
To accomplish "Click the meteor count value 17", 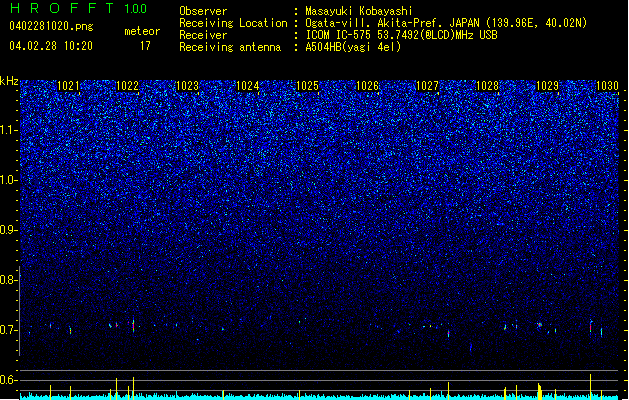I will [145, 46].
